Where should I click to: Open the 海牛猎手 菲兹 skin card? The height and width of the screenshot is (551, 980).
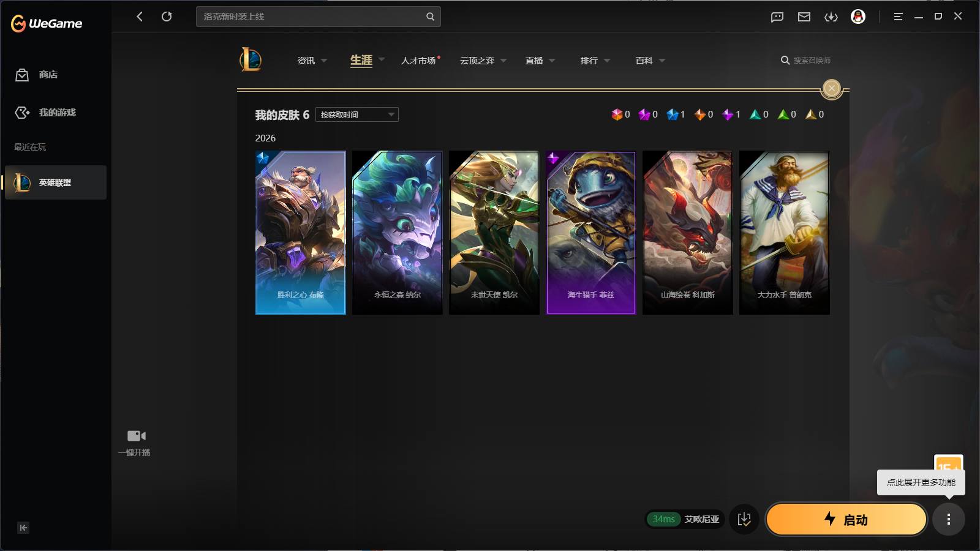coord(591,233)
